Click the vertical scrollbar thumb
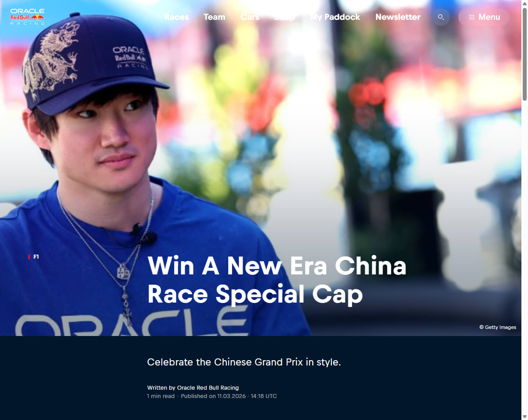The height and width of the screenshot is (420, 528). point(524,55)
